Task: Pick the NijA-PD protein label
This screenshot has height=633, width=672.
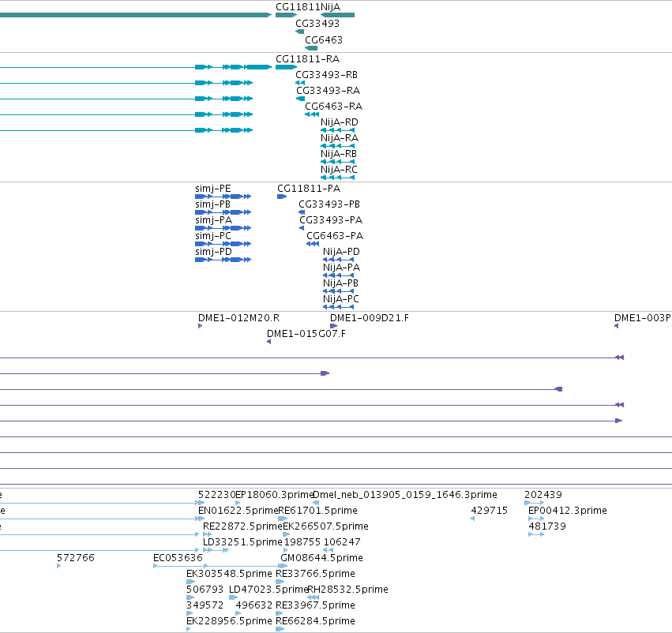Action: click(x=341, y=252)
